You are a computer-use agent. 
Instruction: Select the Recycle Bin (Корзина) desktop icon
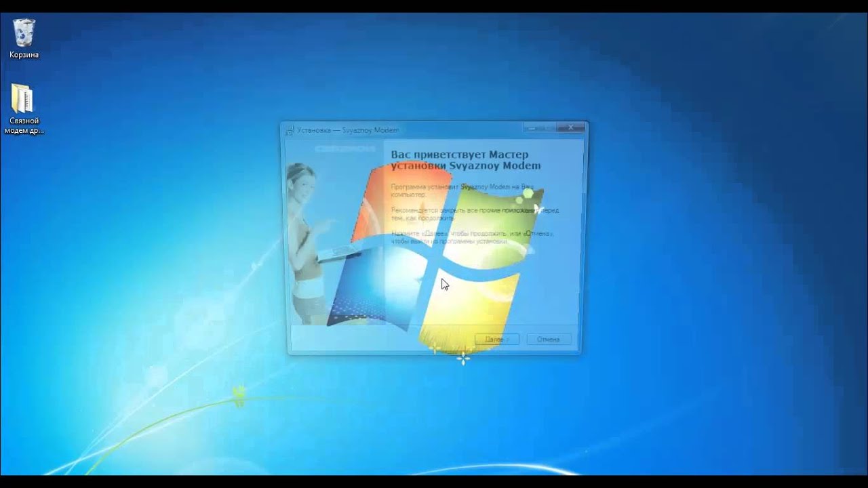[x=24, y=38]
